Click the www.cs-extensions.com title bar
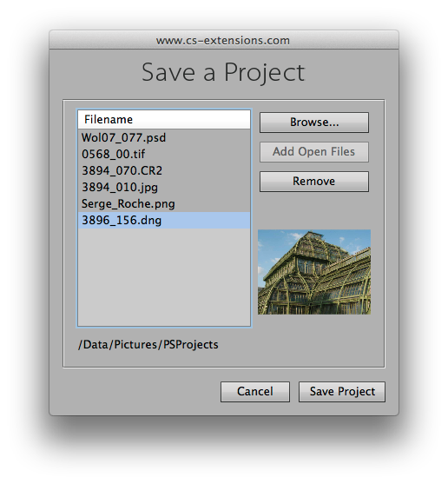 pyautogui.click(x=224, y=40)
